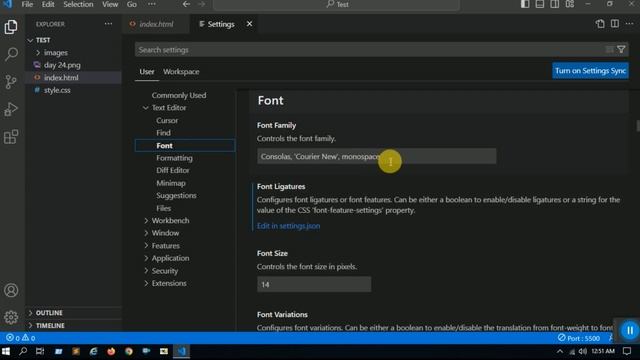Select Cursor in settings tree
Image resolution: width=640 pixels, height=360 pixels.
(x=167, y=120)
